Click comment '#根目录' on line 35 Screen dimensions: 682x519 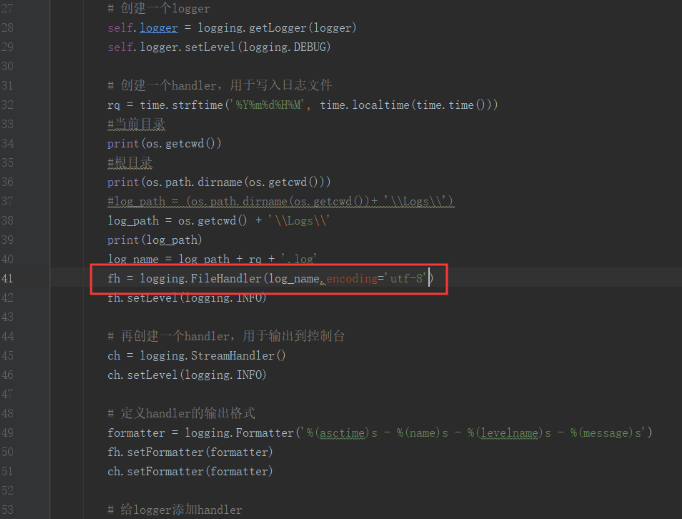pyautogui.click(x=130, y=163)
